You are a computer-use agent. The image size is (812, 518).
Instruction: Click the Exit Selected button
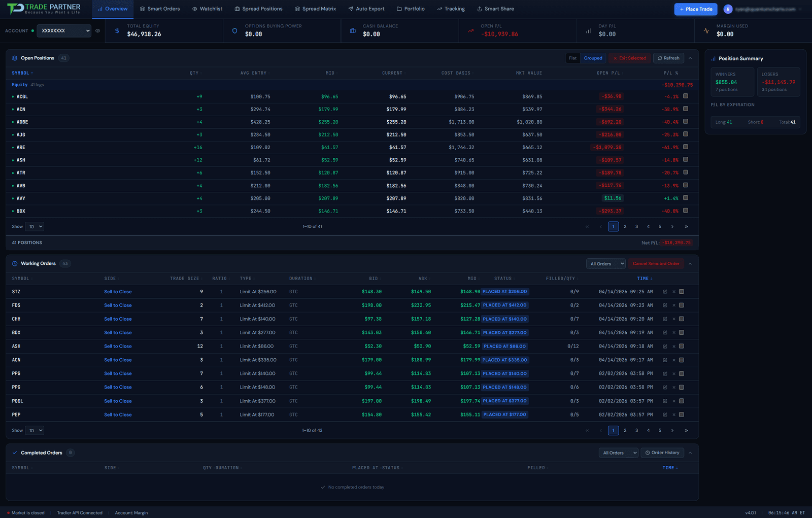click(629, 58)
